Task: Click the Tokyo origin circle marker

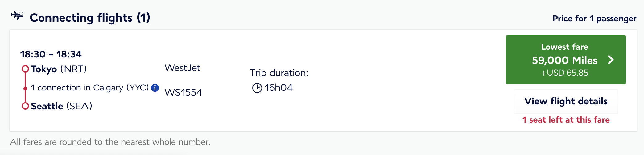Action: 25,69
